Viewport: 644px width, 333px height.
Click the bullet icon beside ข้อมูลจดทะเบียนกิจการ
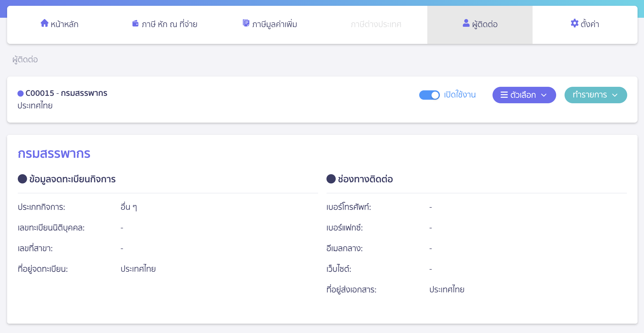[22, 179]
